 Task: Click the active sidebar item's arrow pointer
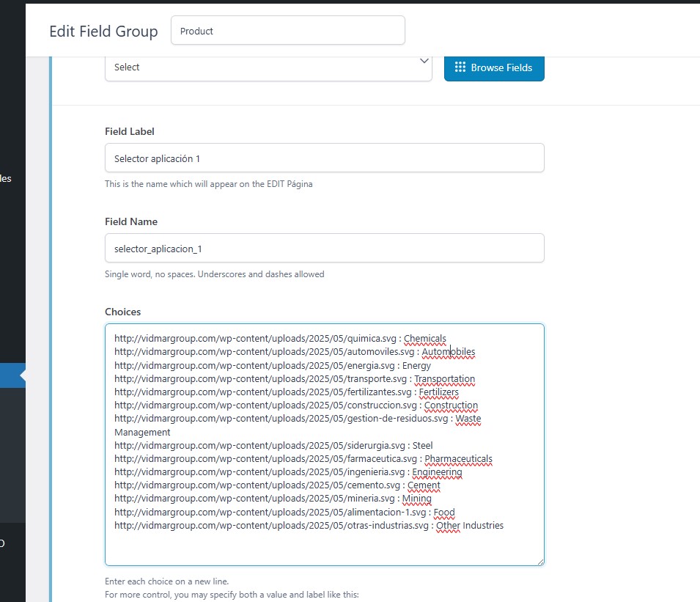[23, 375]
